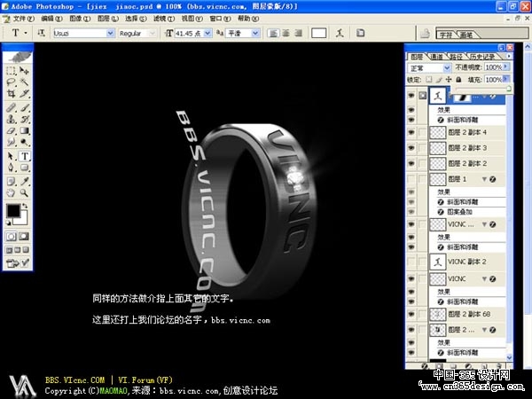Open the font size dropdown
The image size is (532, 399).
[208, 33]
